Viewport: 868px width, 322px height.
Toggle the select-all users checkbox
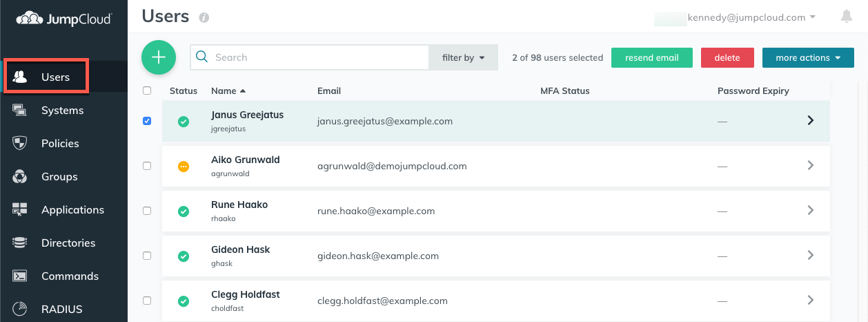point(147,91)
